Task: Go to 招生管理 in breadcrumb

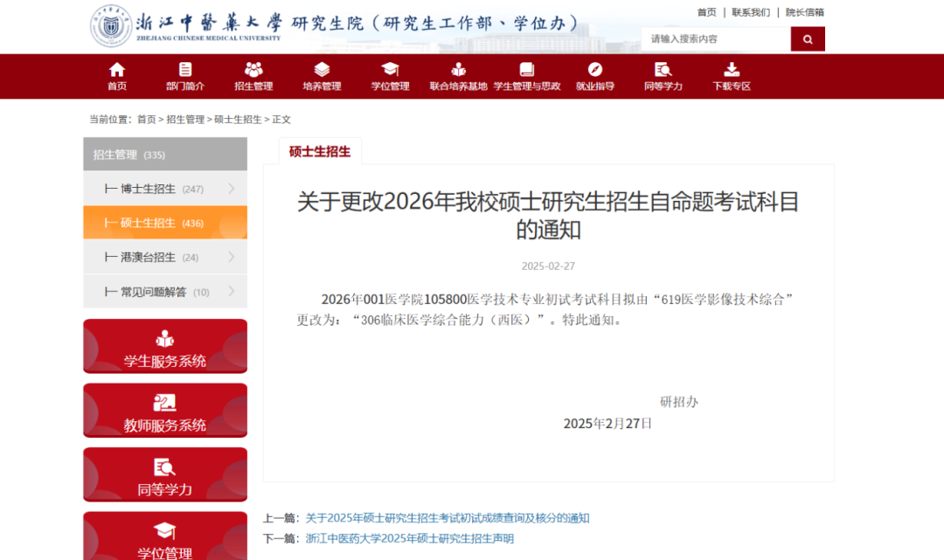Action: [185, 119]
